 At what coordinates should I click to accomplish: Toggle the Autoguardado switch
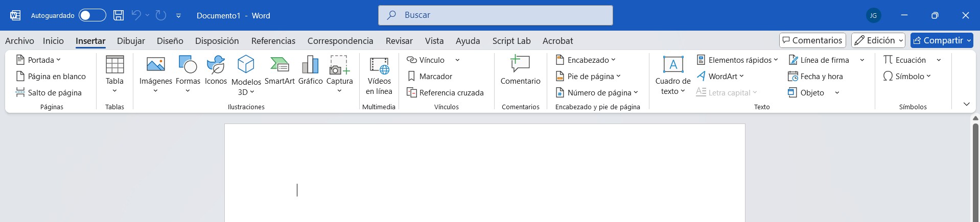tap(92, 15)
